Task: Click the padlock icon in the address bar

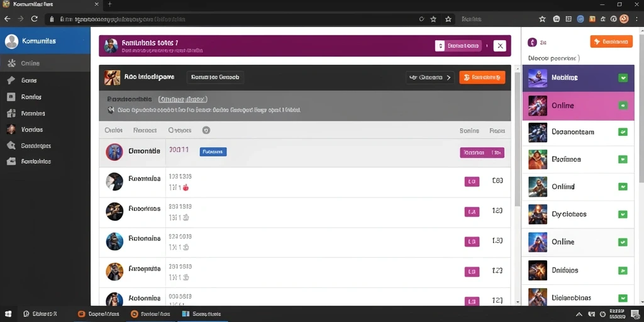Action: [x=52, y=19]
